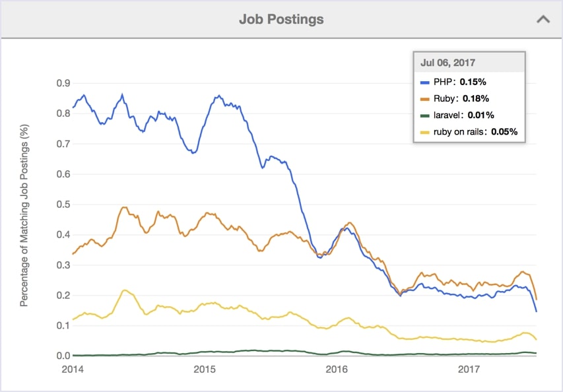Screen dimensions: 563x392
Task: Click the Percentage of Matching Job Postings axis title
Action: point(24,219)
